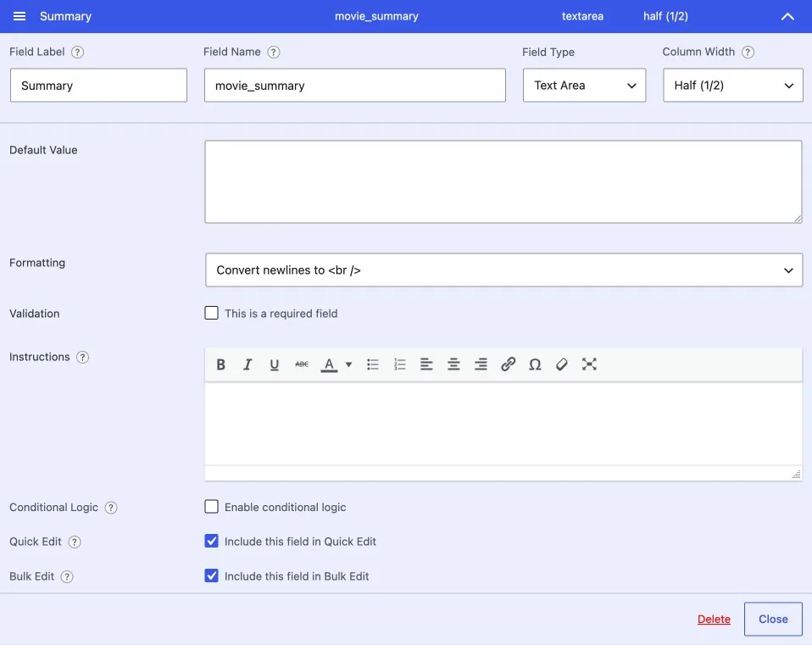
Task: Click the Default Value resize corner
Action: (x=798, y=219)
